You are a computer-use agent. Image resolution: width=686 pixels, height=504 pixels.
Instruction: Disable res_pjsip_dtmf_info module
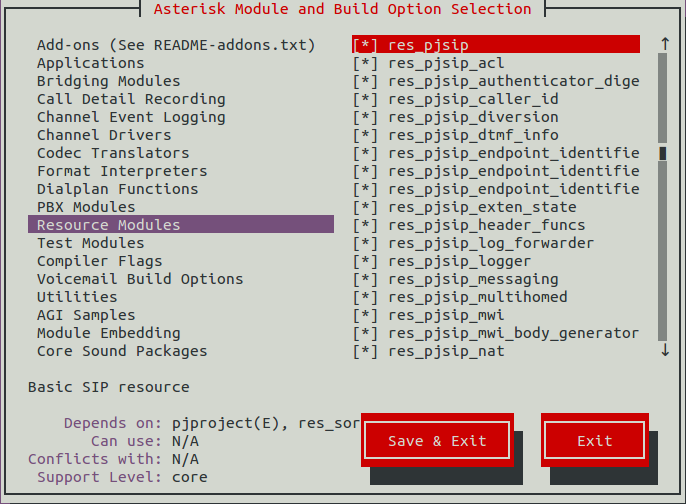[x=365, y=135]
